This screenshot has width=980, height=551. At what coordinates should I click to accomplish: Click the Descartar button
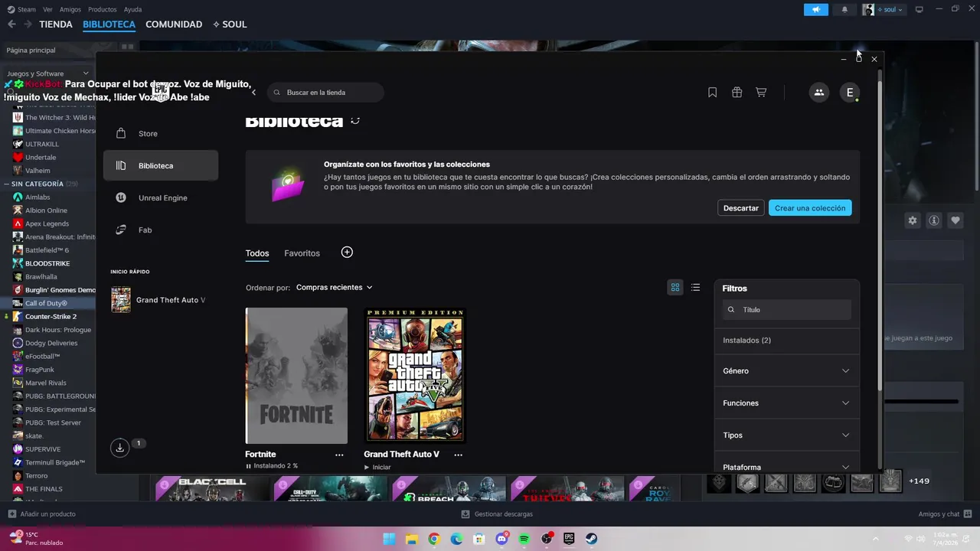click(741, 208)
